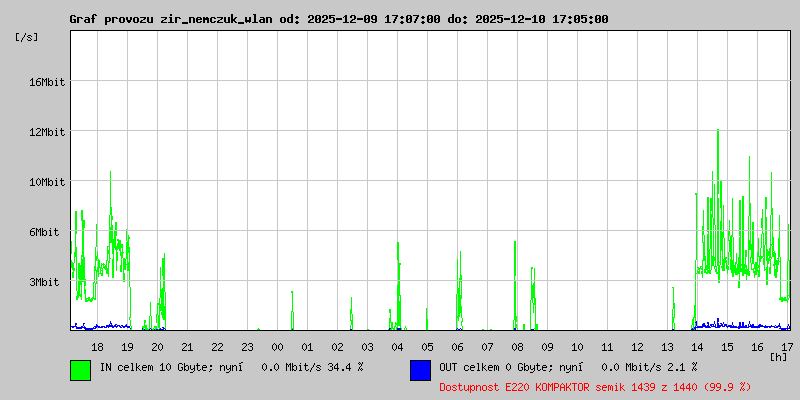Click the '03' hour label on x-axis
The height and width of the screenshot is (400, 800).
click(x=367, y=347)
